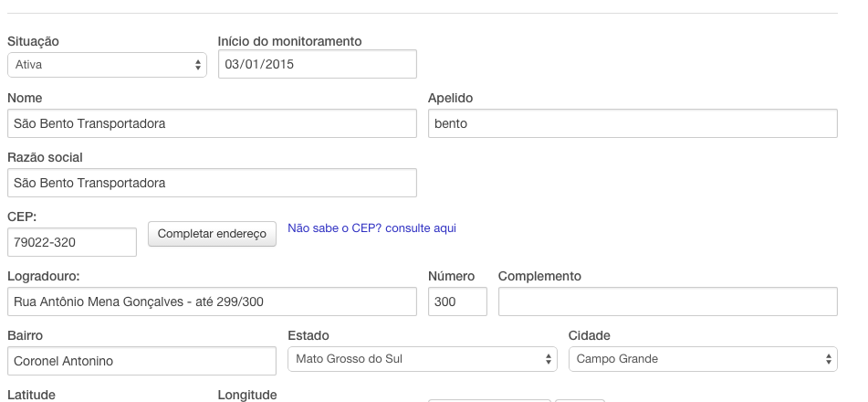Click into the Nome text field

coord(212,123)
